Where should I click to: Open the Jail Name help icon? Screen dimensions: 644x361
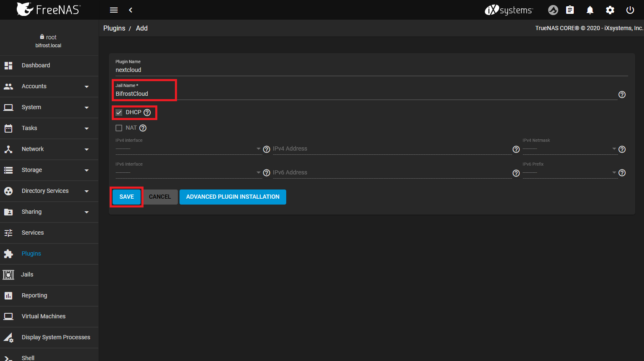pyautogui.click(x=622, y=95)
